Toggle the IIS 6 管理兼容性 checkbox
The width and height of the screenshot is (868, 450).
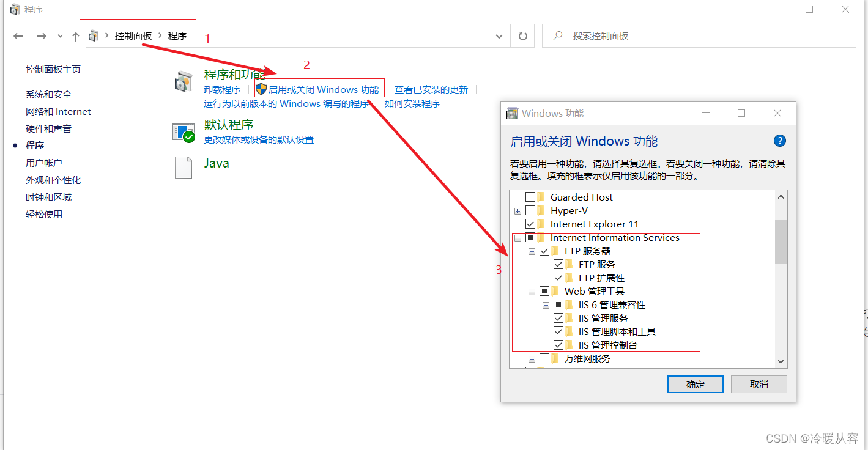[x=558, y=305]
